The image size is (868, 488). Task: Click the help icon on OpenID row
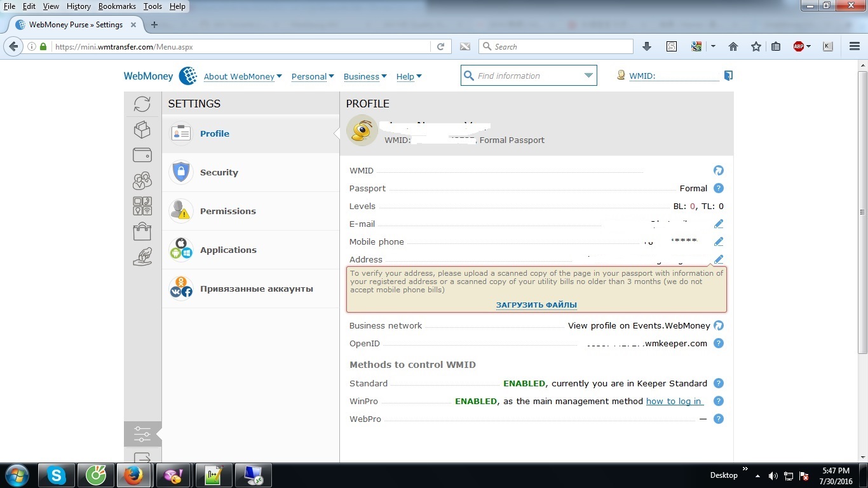pyautogui.click(x=719, y=343)
